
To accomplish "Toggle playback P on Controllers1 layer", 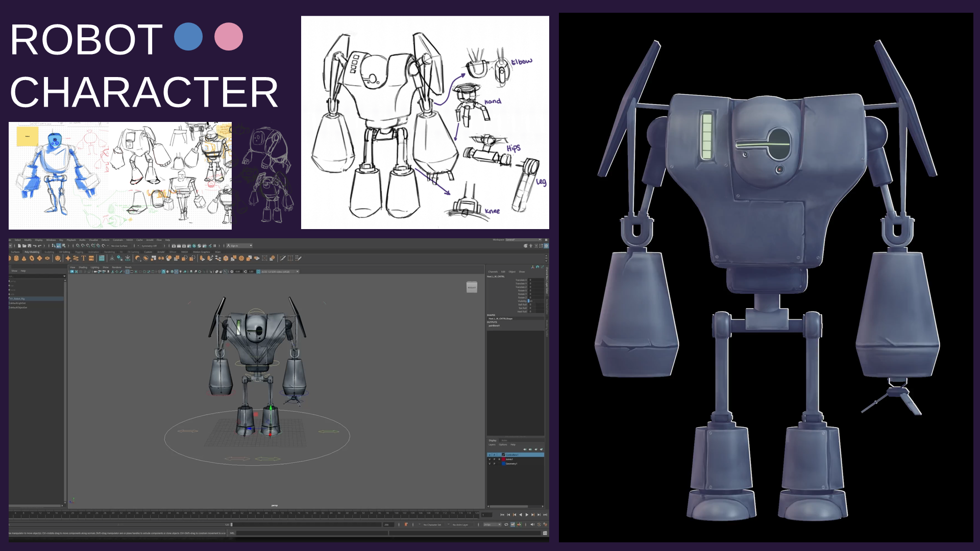I will click(x=494, y=455).
